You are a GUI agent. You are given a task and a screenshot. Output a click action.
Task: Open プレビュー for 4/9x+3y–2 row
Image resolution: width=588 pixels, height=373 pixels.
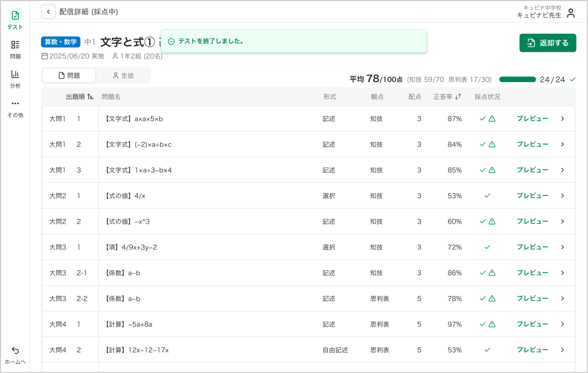[x=532, y=247]
